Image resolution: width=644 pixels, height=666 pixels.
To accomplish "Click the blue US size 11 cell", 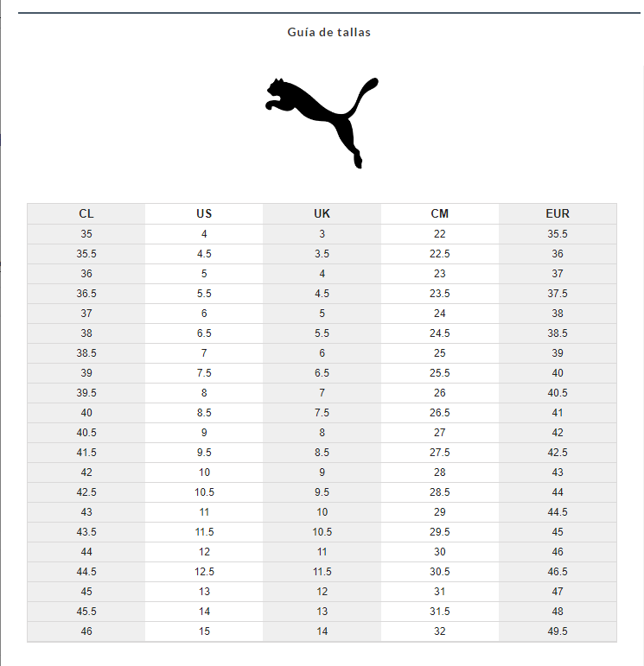I will [x=204, y=512].
